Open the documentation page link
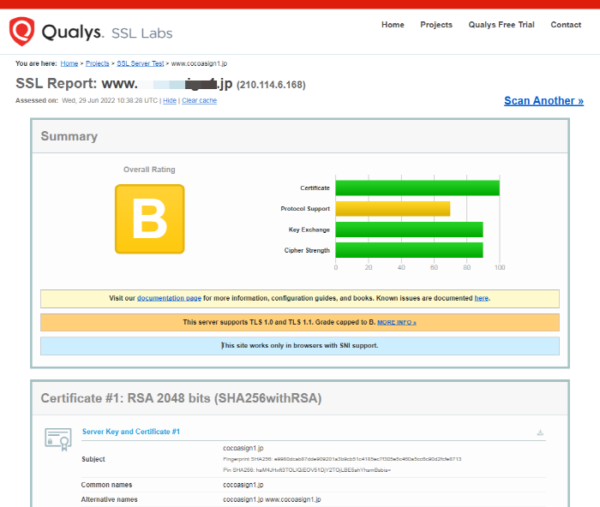The height and width of the screenshot is (507, 600). pos(169,298)
